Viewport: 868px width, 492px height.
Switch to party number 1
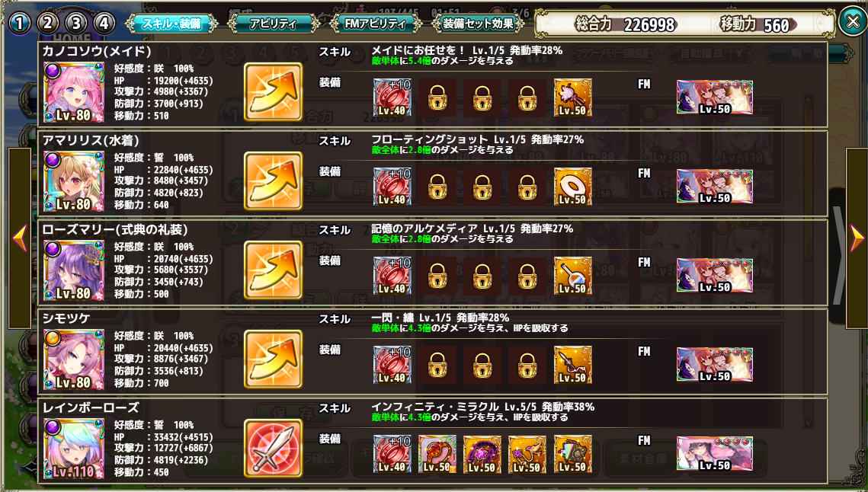(x=19, y=24)
